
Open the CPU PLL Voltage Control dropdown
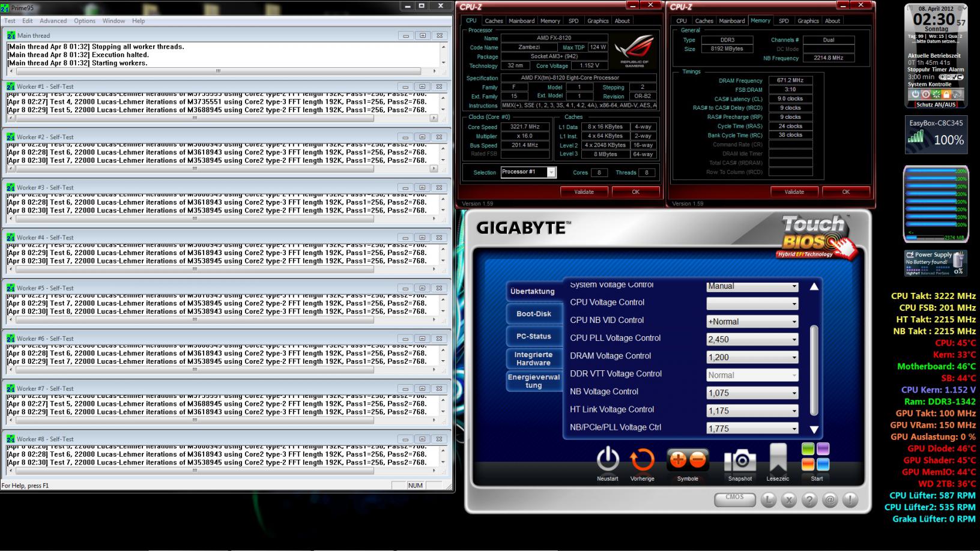(752, 339)
